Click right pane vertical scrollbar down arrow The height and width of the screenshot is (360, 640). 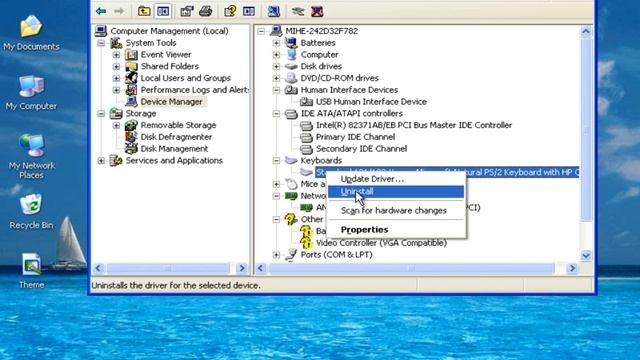click(x=586, y=256)
